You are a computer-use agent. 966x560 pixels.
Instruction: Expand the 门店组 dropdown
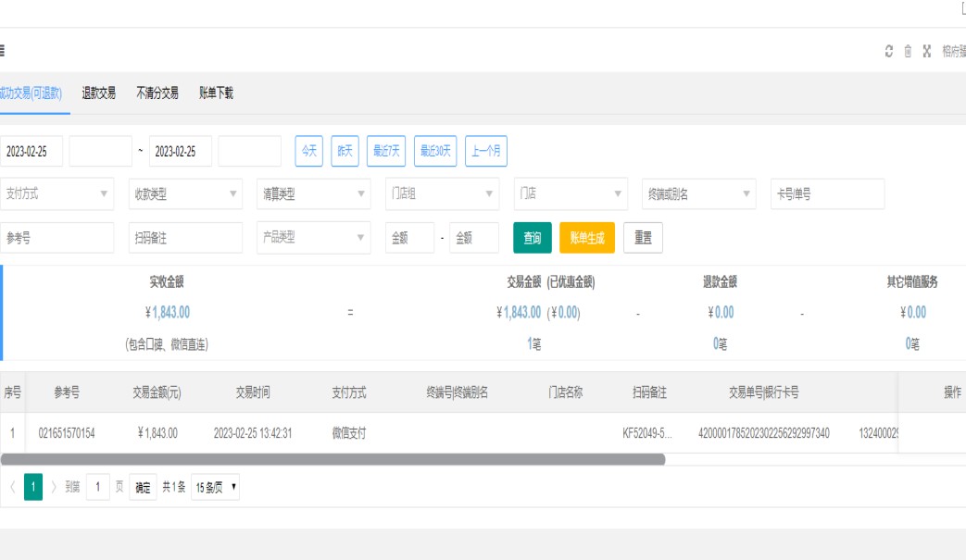pyautogui.click(x=442, y=194)
